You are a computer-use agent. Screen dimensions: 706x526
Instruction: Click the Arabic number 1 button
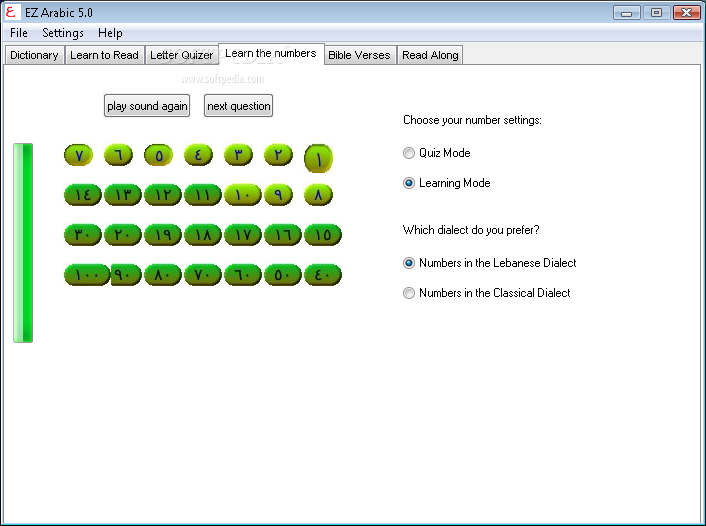click(x=318, y=158)
